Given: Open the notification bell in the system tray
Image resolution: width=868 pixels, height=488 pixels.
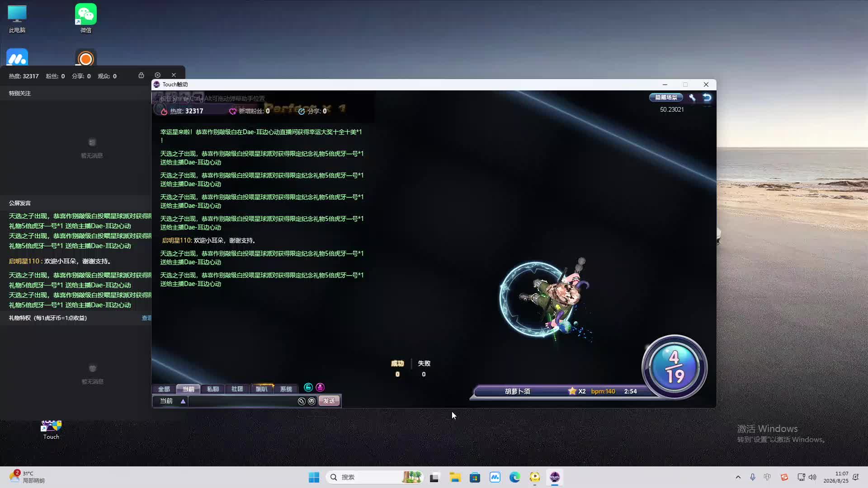Looking at the screenshot, I should (855, 477).
